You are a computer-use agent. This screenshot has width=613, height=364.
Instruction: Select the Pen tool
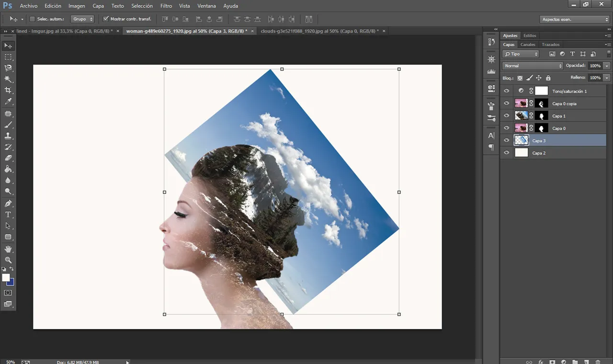(8, 204)
